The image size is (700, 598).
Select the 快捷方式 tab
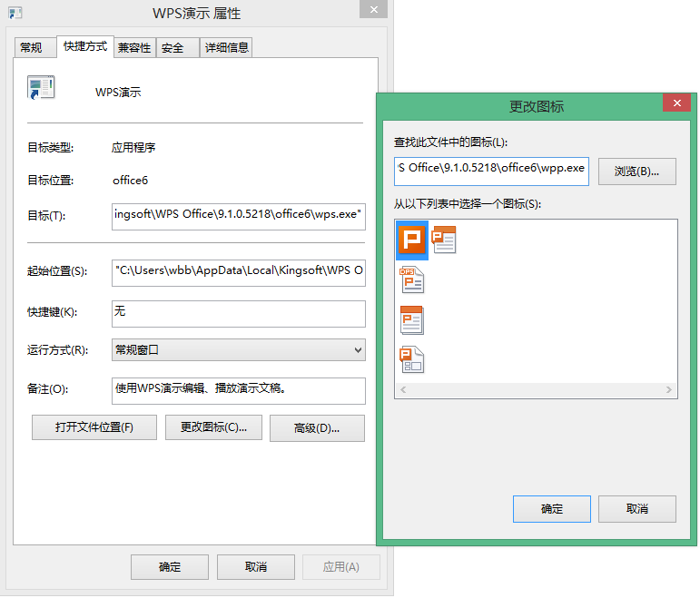(85, 46)
